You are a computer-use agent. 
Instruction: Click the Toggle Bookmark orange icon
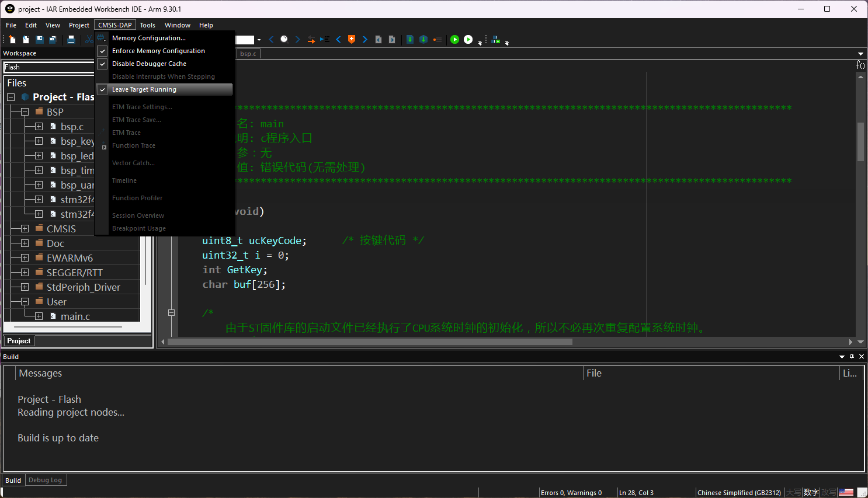coord(352,40)
